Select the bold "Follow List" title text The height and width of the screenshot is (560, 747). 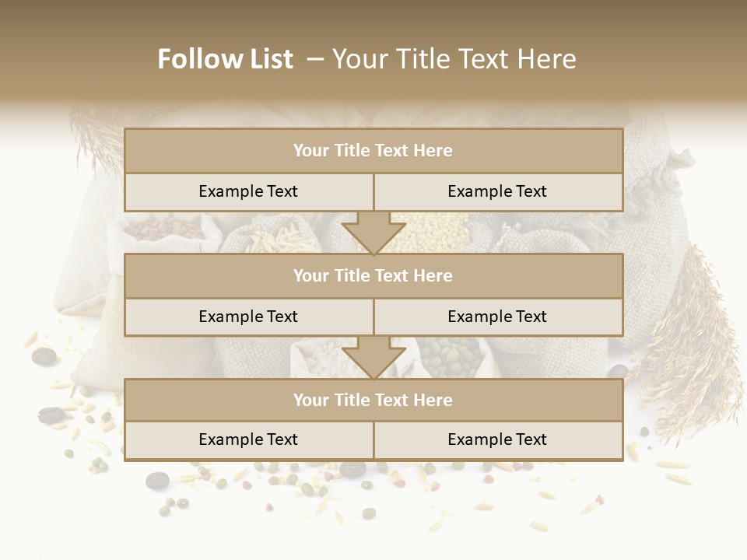tap(225, 59)
